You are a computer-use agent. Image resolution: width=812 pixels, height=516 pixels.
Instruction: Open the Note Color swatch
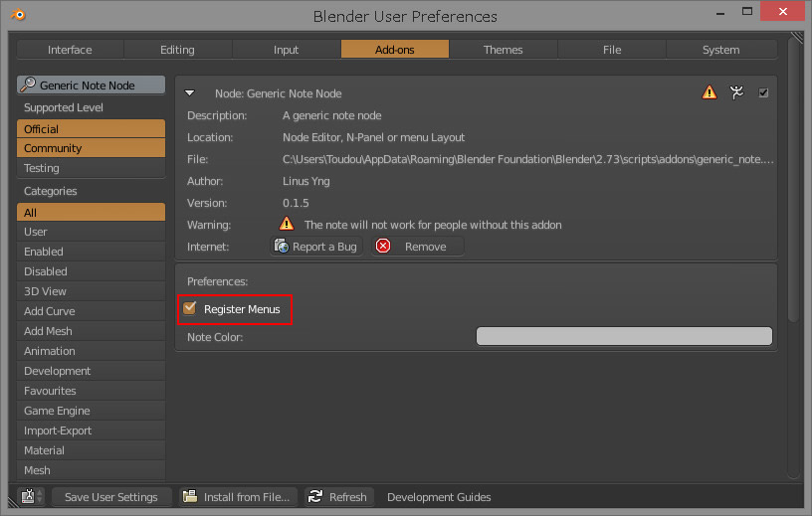pyautogui.click(x=624, y=336)
